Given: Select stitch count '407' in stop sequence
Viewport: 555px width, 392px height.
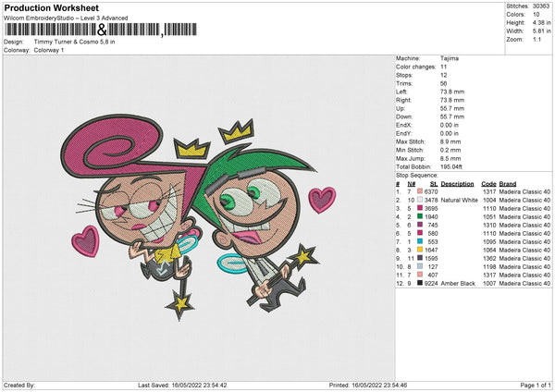Looking at the screenshot, I should (433, 275).
